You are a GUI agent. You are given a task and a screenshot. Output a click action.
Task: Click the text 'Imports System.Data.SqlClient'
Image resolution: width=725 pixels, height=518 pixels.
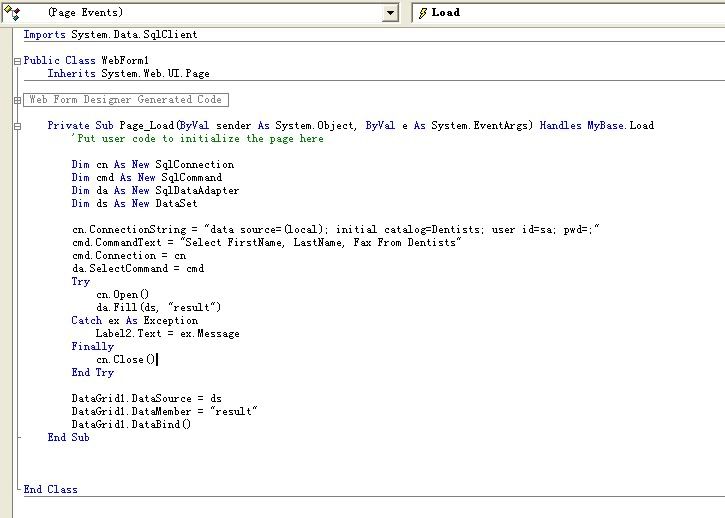pos(111,35)
